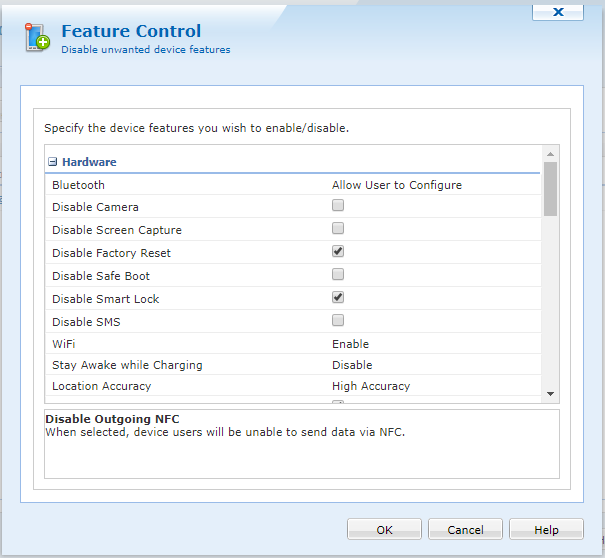
Task: Uncheck the Disable Factory Reset checkbox
Action: [338, 252]
